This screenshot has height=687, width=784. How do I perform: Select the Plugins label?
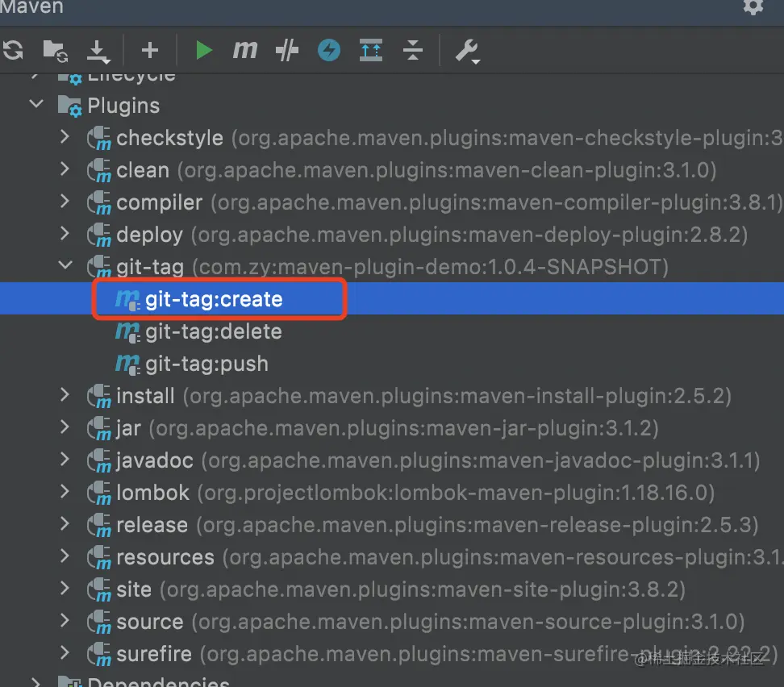click(x=123, y=106)
